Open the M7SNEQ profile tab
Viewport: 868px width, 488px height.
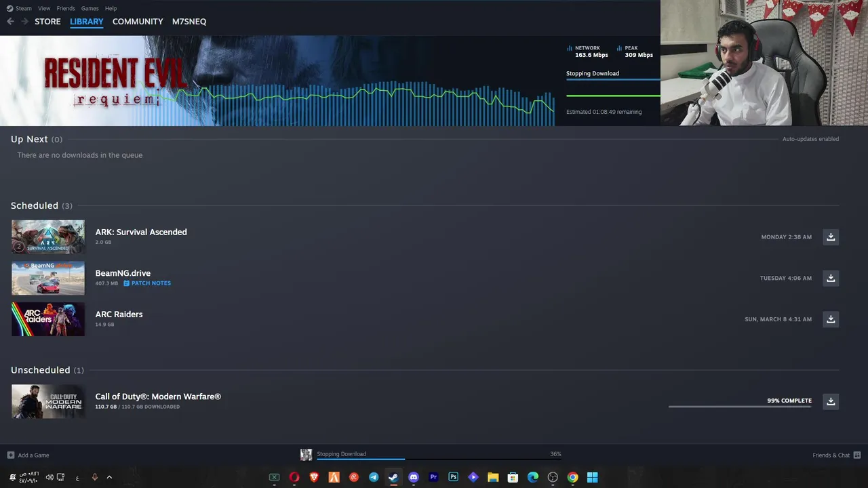point(189,22)
